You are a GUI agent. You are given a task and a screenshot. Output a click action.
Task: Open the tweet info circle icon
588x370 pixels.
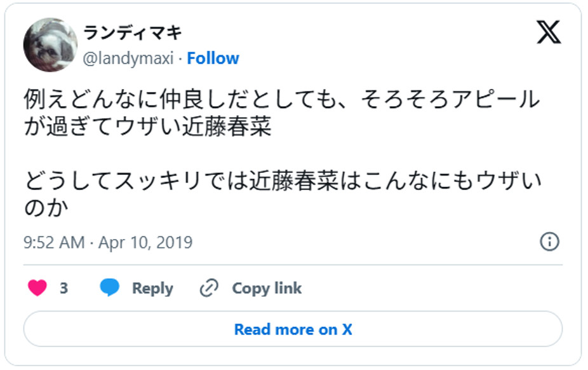click(549, 242)
